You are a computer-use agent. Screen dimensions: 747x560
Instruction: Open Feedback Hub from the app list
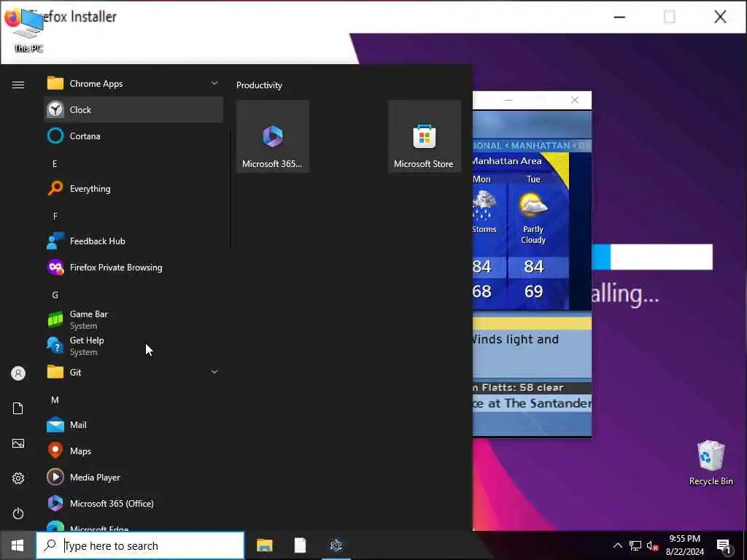tap(133, 241)
